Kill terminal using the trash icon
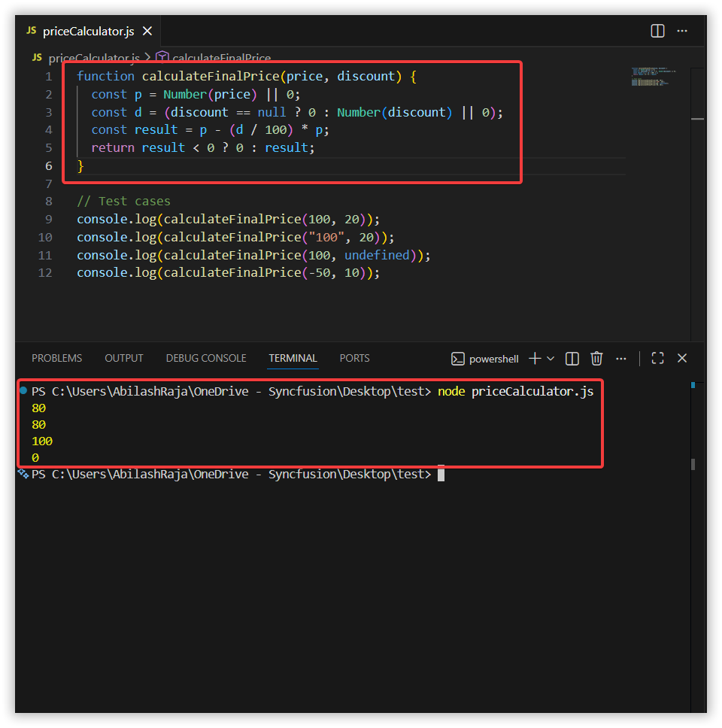 click(596, 359)
